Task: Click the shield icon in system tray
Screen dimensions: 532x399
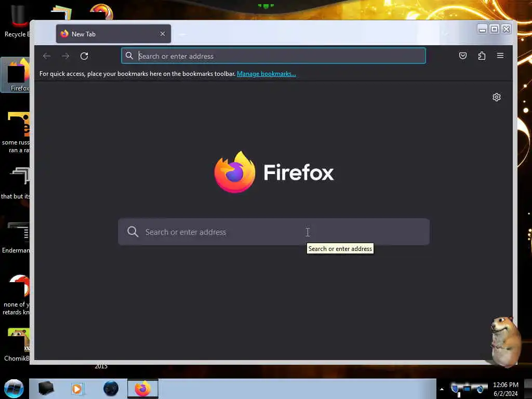Action: 455,388
